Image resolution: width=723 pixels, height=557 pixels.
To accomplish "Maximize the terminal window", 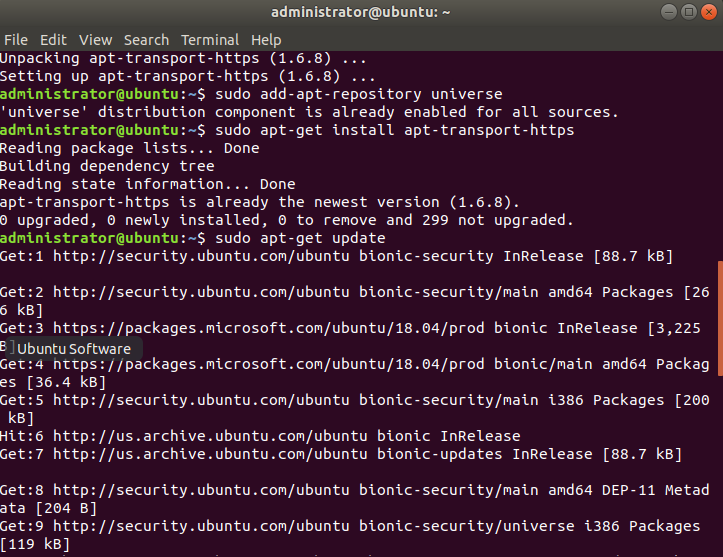I will [689, 12].
